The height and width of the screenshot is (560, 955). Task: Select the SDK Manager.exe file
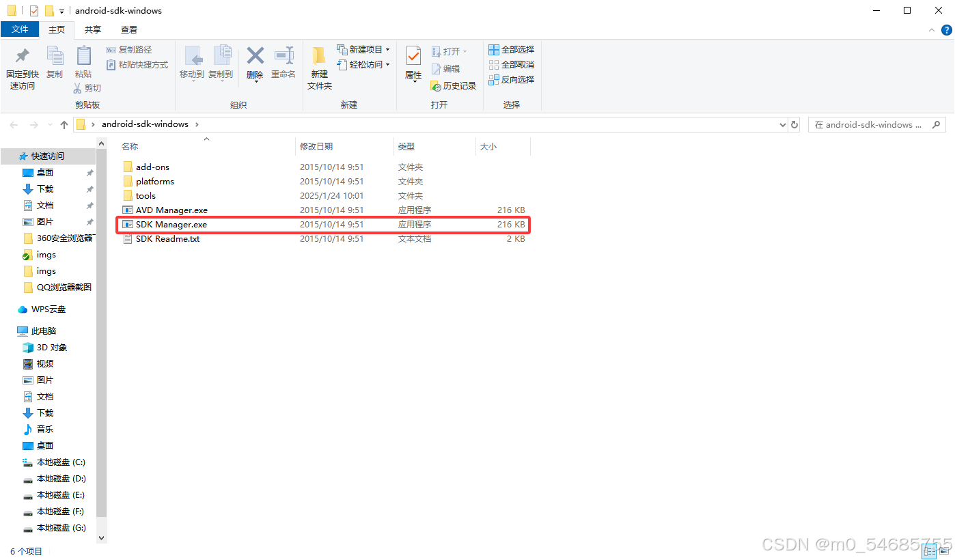click(171, 225)
